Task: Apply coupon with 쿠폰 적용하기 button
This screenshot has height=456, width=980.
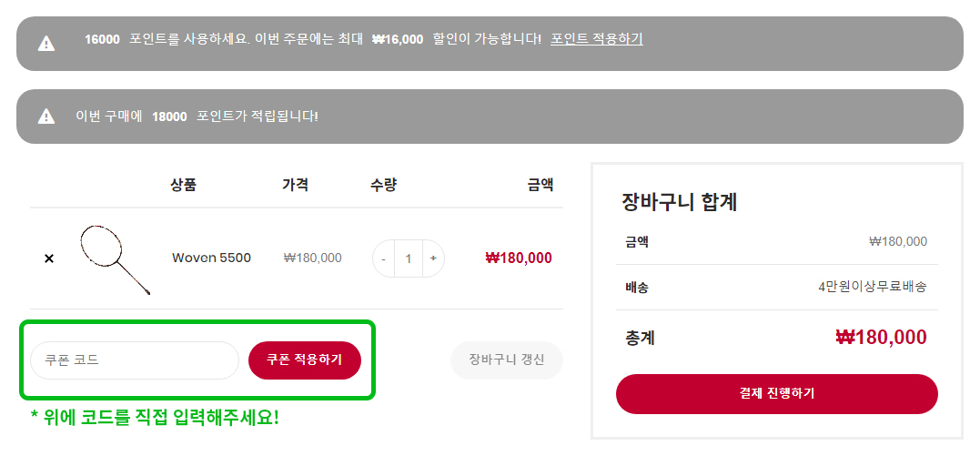Action: pyautogui.click(x=305, y=360)
